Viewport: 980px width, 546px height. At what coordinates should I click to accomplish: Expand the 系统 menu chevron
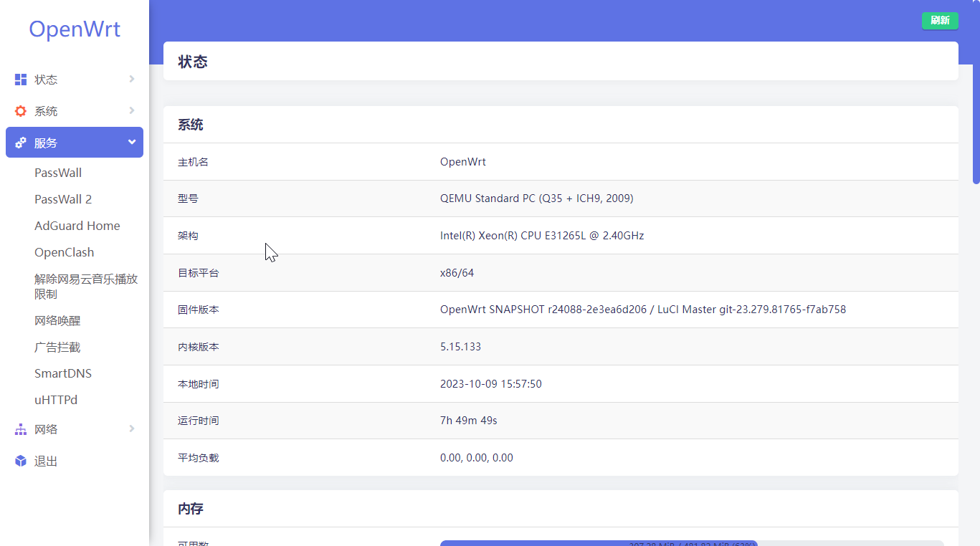click(x=132, y=110)
